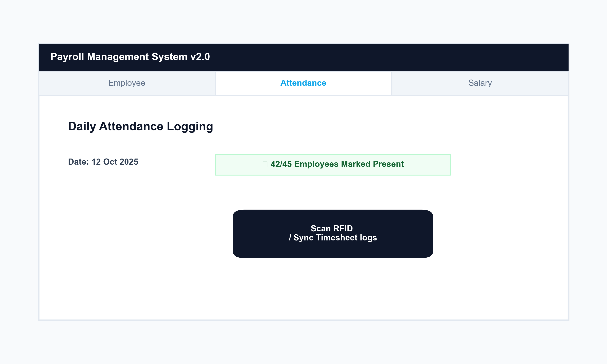Click the Scan RFID text line
This screenshot has width=607, height=364.
click(x=332, y=228)
